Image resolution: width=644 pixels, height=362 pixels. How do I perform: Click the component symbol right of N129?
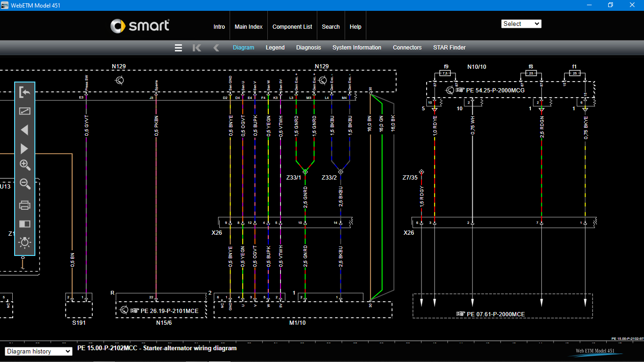[322, 80]
